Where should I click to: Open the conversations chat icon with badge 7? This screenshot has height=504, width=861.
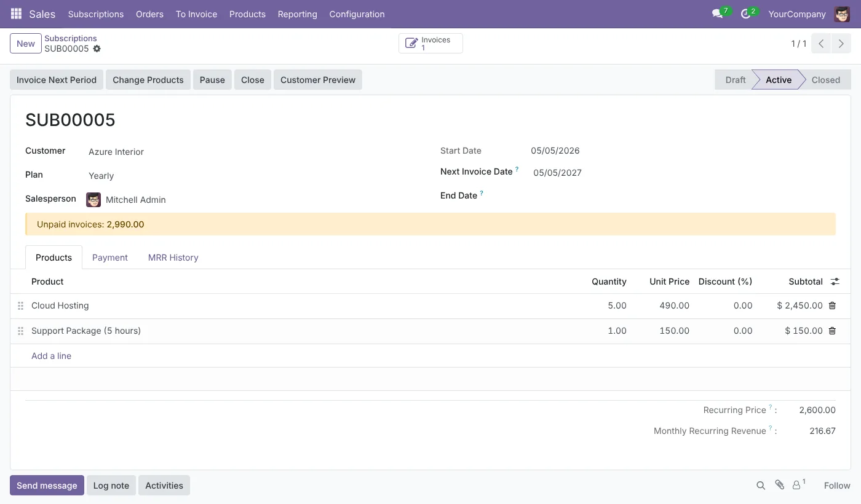(717, 14)
